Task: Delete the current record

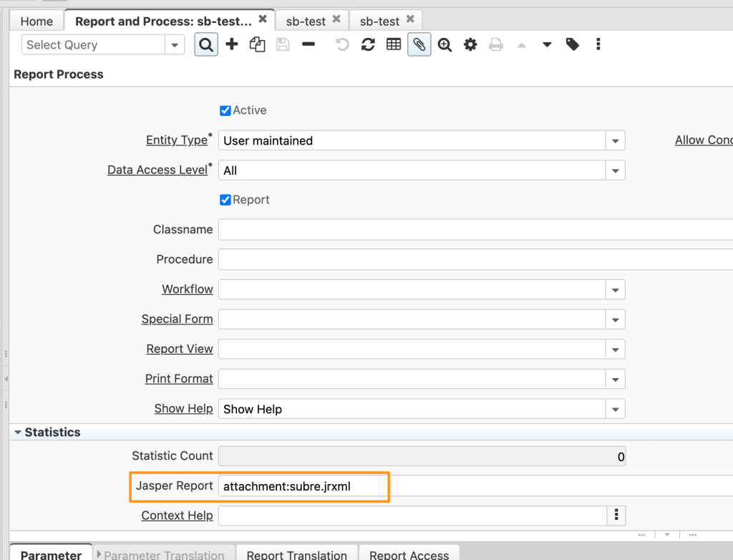Action: [x=309, y=44]
